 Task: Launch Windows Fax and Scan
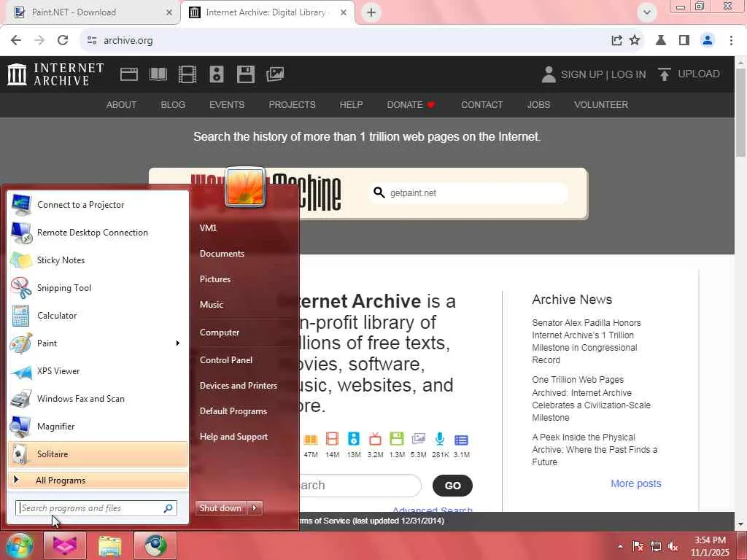pyautogui.click(x=98, y=399)
